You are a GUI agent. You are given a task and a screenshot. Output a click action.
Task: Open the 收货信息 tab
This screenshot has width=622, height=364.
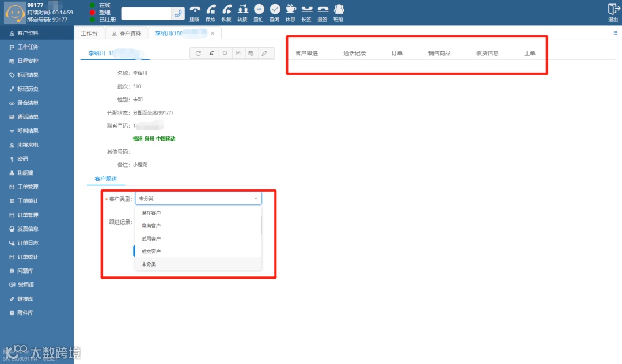point(488,53)
